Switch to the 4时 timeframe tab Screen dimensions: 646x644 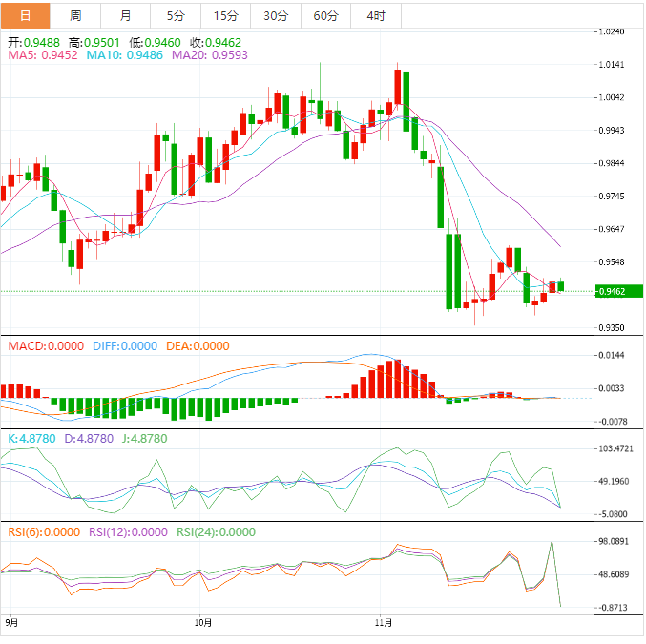pyautogui.click(x=376, y=16)
